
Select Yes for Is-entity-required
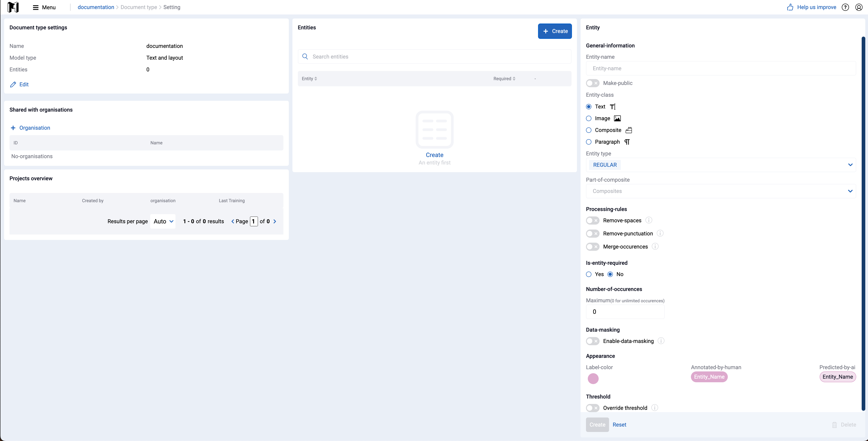[x=589, y=274]
